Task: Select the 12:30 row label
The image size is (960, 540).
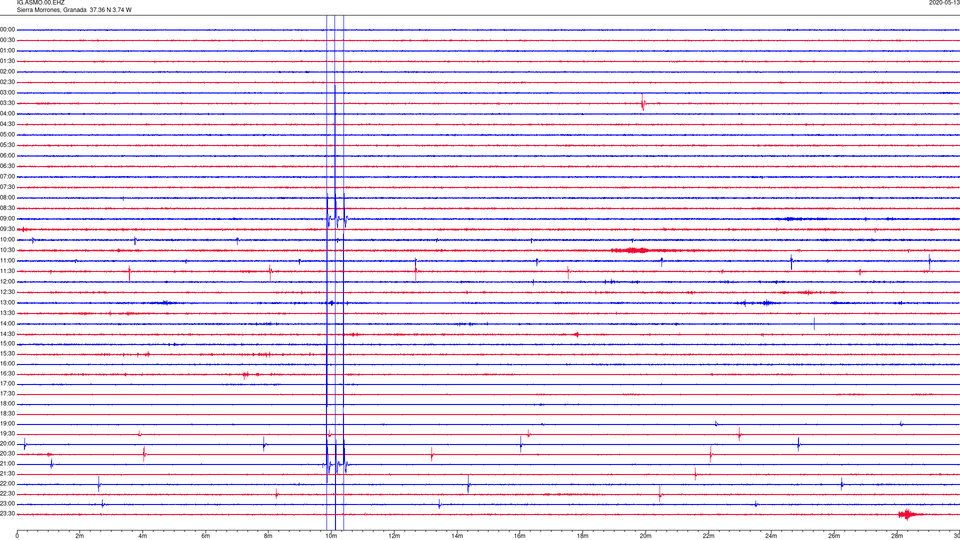Action: point(7,292)
